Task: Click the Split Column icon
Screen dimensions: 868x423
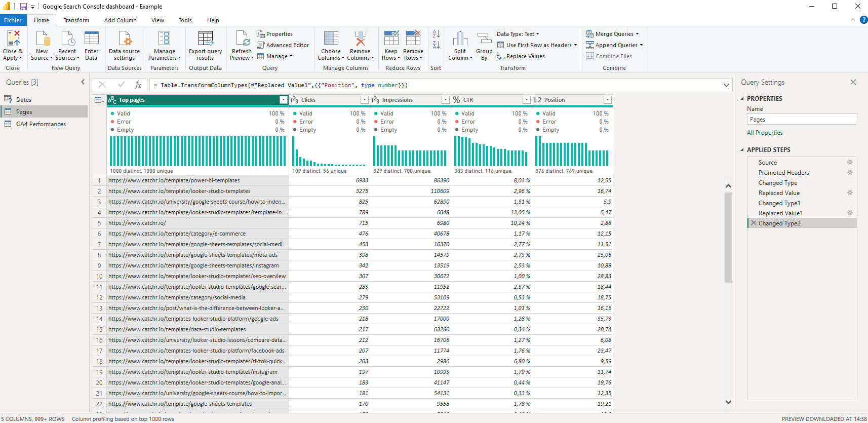Action: 460,39
